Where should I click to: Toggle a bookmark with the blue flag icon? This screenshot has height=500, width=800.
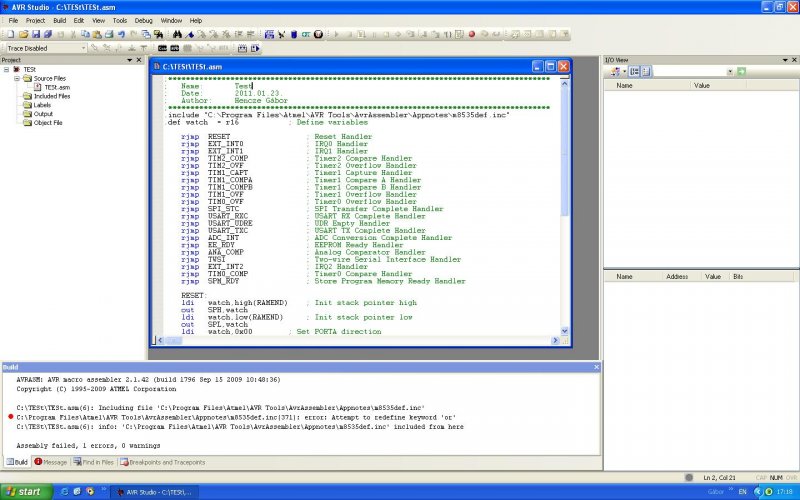pos(190,34)
